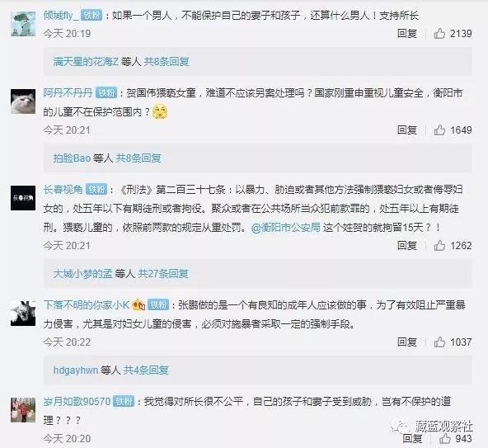The image size is (488, 448).
Task: Like 长春视角's comment with 1262 likes
Action: tap(439, 246)
